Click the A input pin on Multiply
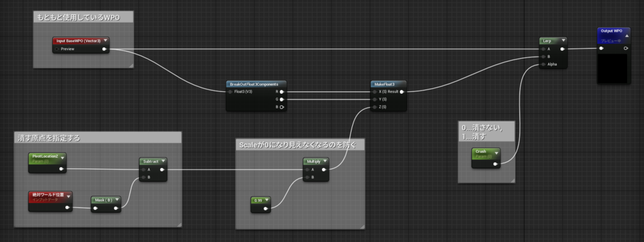 tap(306, 169)
